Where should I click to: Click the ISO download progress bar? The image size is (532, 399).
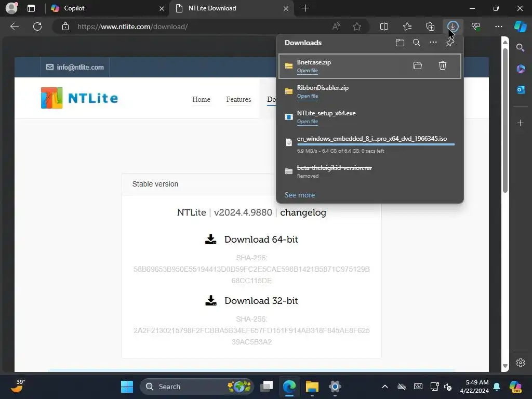376,144
